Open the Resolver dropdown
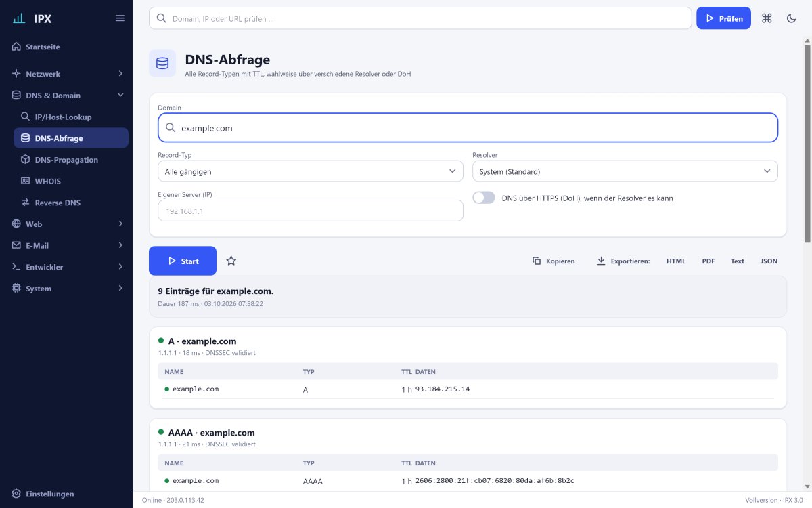This screenshot has height=508, width=812. coord(625,171)
